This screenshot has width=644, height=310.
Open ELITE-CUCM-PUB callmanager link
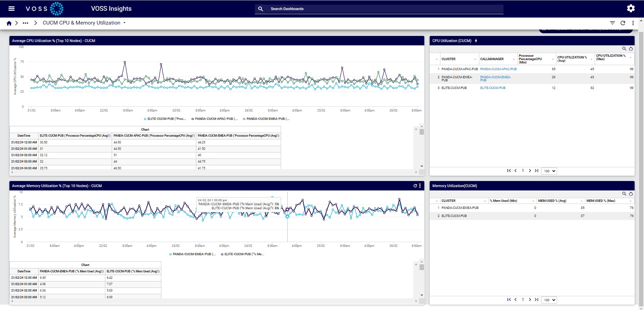coord(493,88)
